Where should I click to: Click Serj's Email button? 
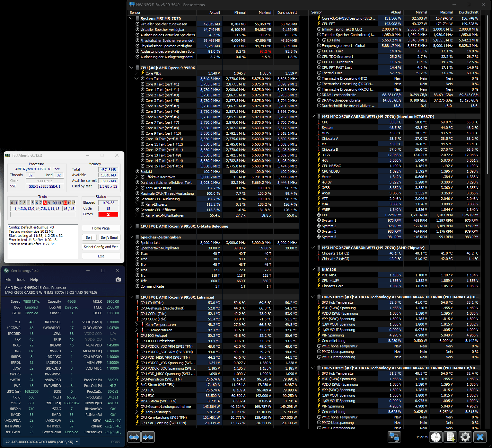click(x=109, y=237)
